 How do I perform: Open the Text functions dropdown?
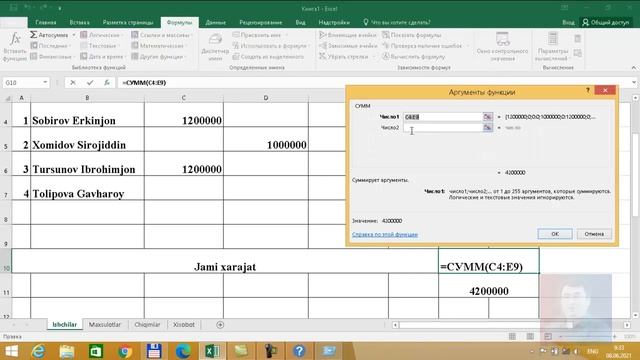tap(99, 46)
